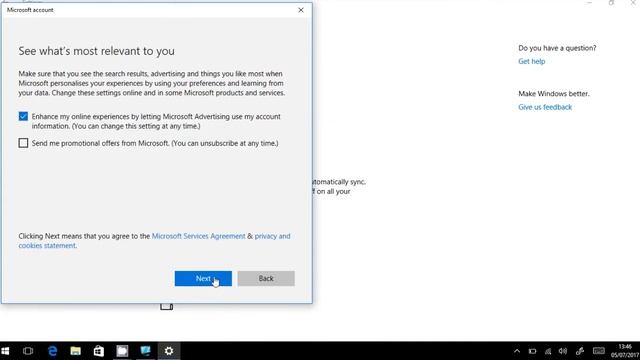Click battery status tray icon
Image resolution: width=640 pixels, height=360 pixels.
(x=532, y=351)
